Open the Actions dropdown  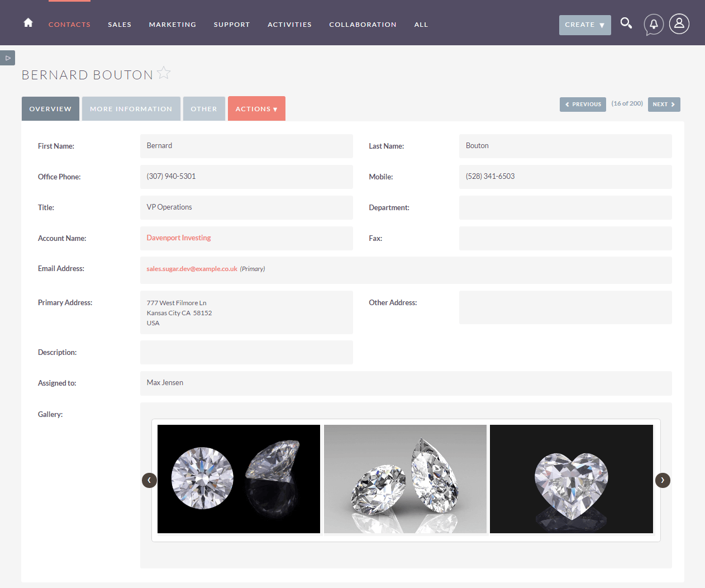click(x=256, y=108)
